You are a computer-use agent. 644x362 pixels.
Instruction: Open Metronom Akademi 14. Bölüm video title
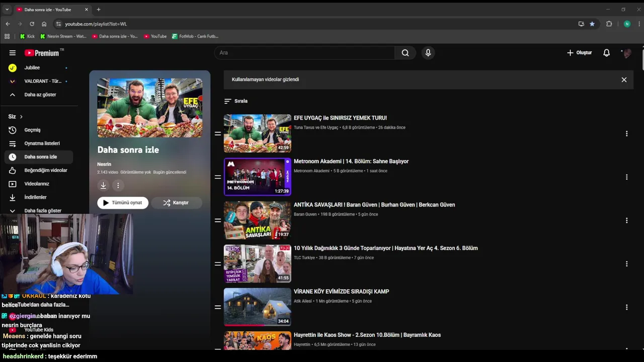(x=351, y=161)
